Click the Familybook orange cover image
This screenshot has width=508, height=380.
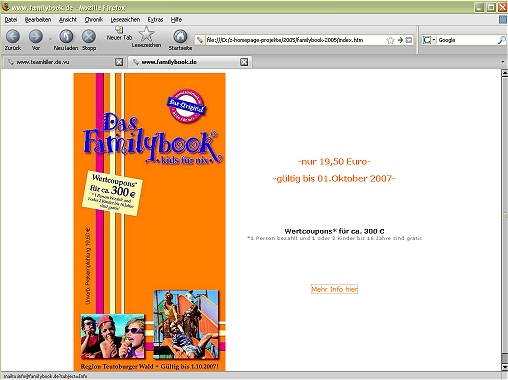point(149,222)
